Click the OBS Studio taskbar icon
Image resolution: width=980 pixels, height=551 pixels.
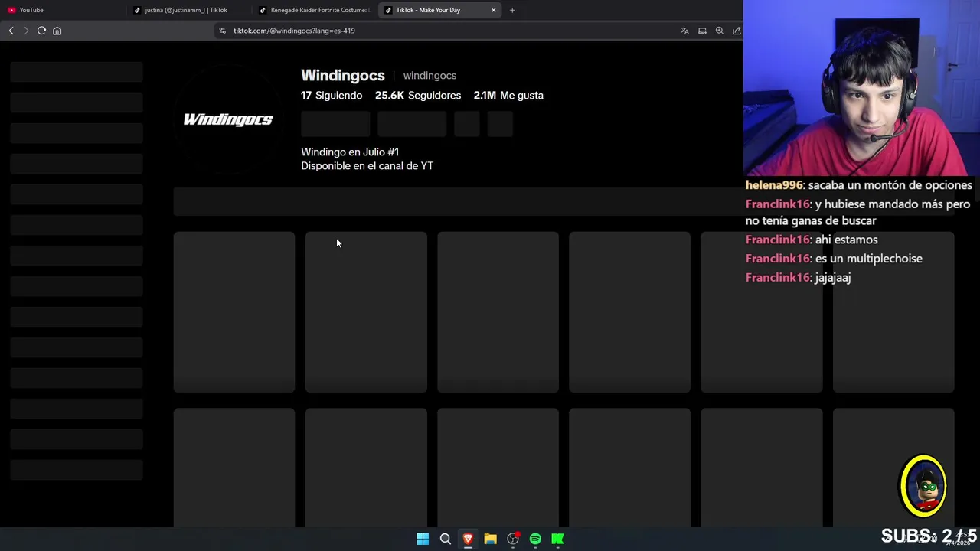[x=513, y=539]
